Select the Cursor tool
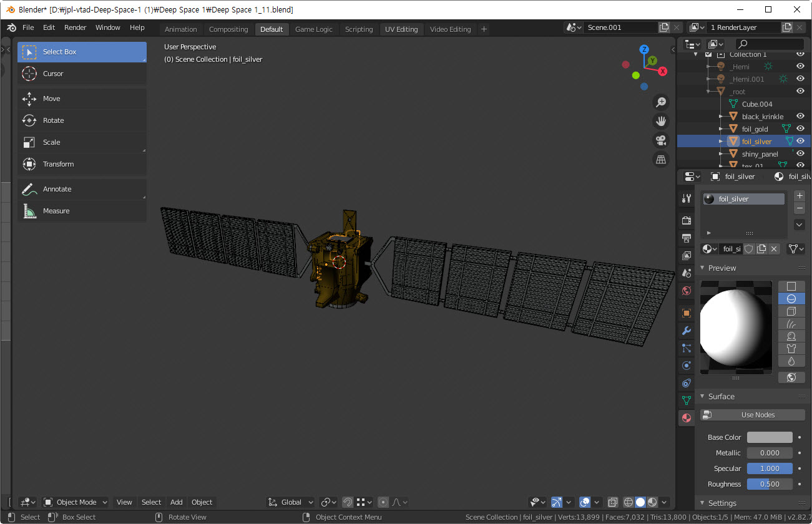The image size is (812, 524). (82, 74)
